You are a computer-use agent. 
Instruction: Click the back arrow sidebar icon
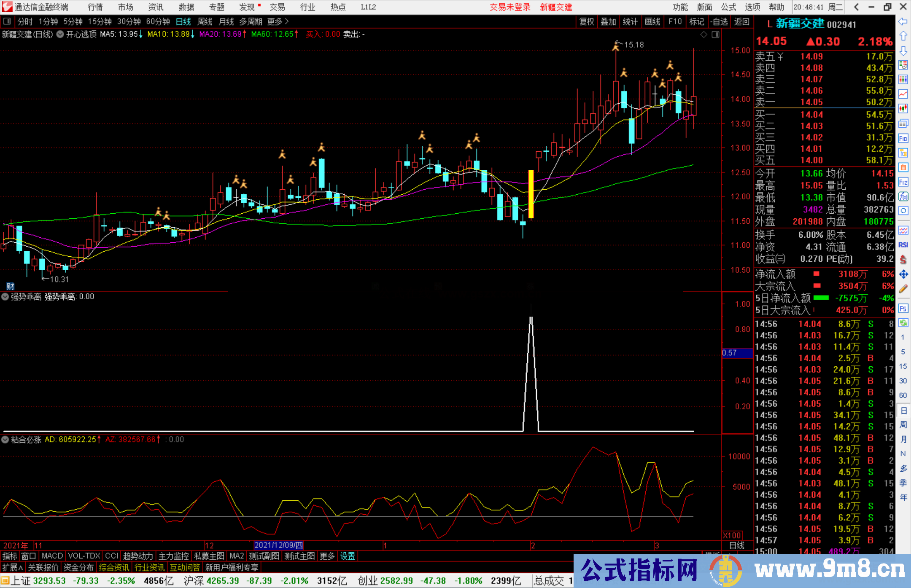click(903, 21)
